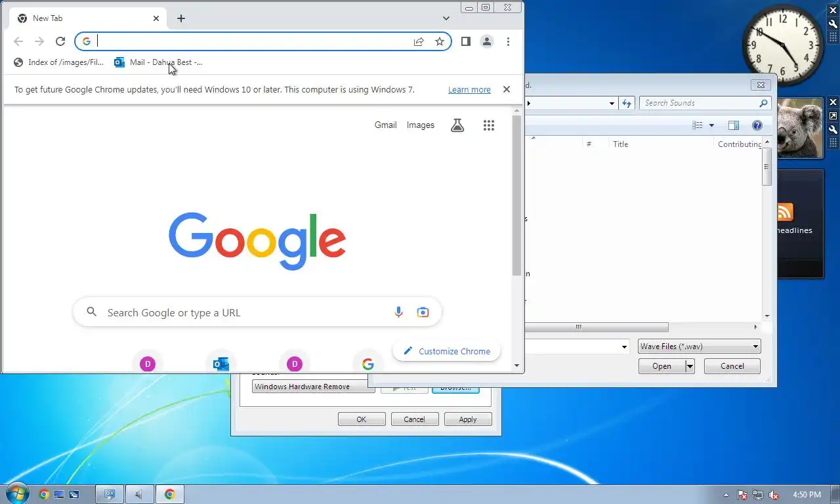The image size is (840, 504).
Task: Expand the address path dropdown in Open dialog
Action: (x=612, y=103)
